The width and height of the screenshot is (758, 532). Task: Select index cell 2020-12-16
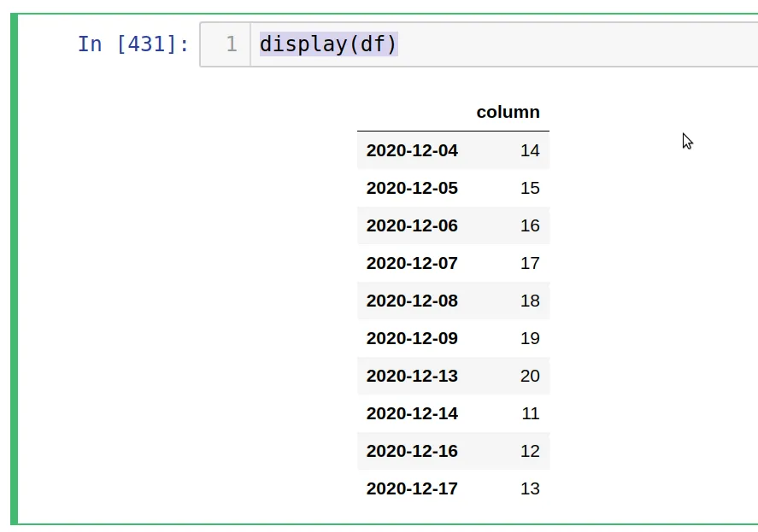point(412,452)
